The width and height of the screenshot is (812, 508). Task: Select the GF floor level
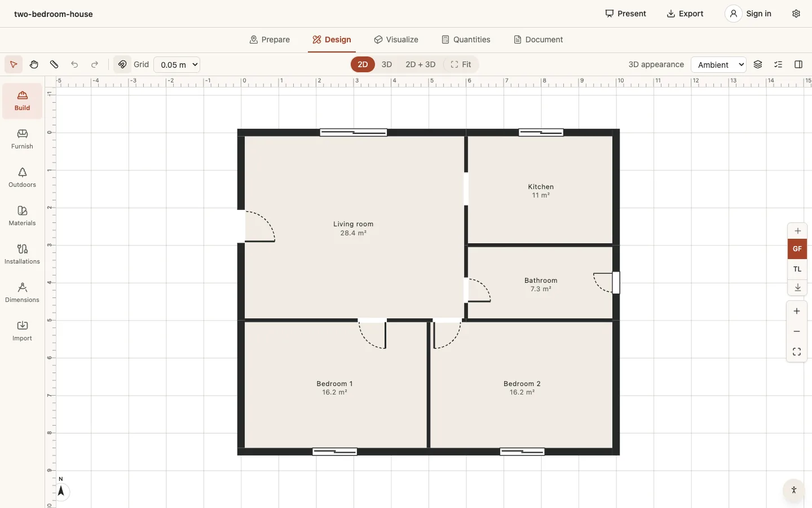(x=797, y=249)
